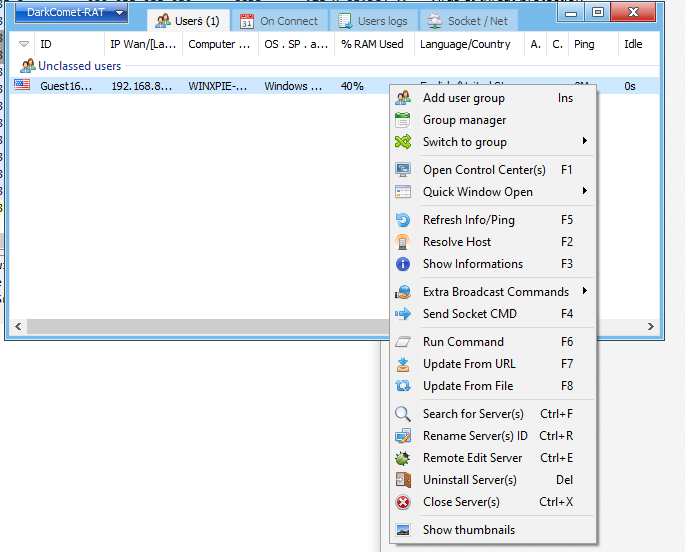
Task: Click the Resolve Host icon
Action: click(403, 242)
